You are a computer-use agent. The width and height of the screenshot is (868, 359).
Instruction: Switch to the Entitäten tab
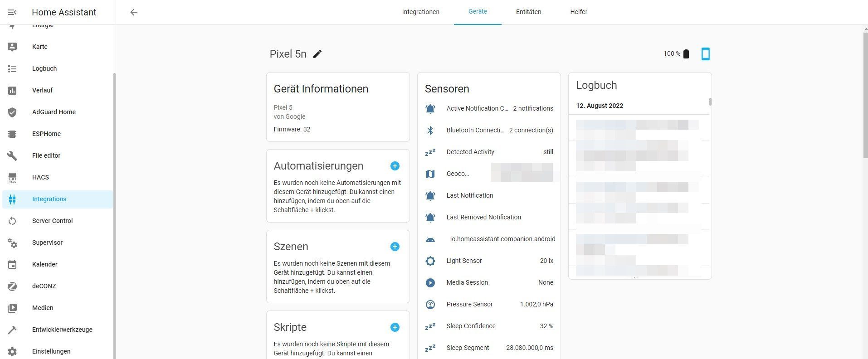click(x=528, y=12)
